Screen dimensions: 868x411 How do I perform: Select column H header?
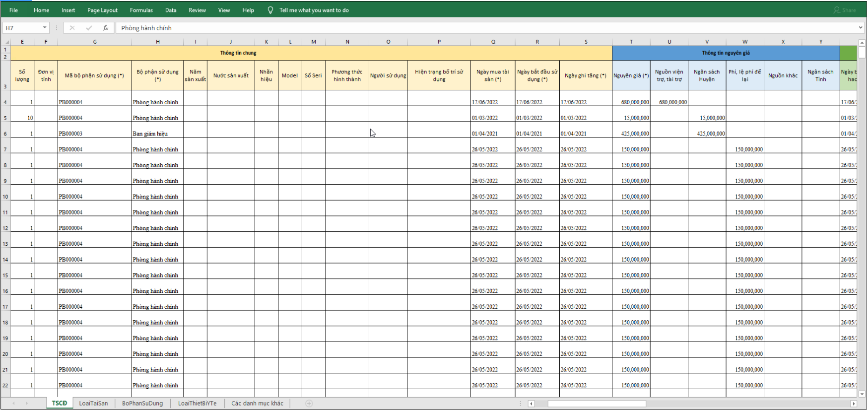coord(157,42)
